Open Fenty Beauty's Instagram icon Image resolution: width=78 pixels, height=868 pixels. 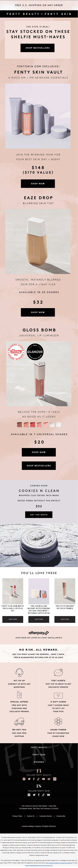point(24,779)
